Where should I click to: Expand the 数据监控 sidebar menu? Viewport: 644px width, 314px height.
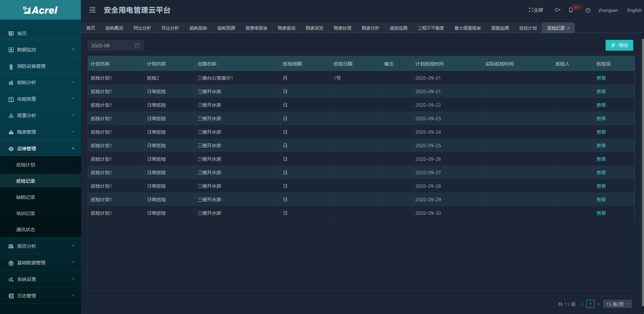pos(40,50)
